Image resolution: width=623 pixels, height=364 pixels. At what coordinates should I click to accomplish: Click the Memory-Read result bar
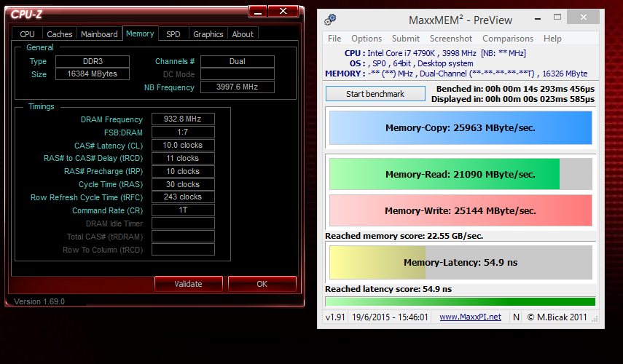[x=461, y=174]
